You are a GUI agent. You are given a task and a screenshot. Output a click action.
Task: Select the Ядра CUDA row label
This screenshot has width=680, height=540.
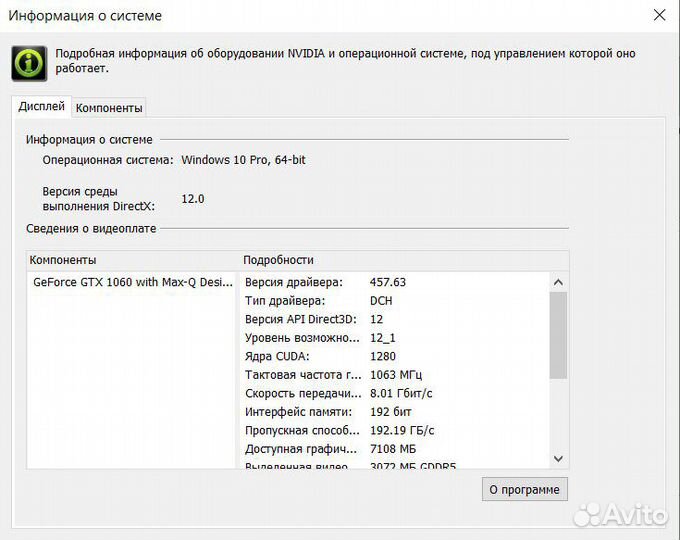click(277, 357)
